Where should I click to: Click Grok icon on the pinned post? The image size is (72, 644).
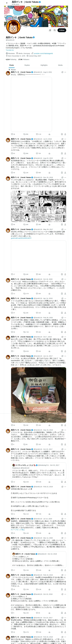click(x=62, y=72)
